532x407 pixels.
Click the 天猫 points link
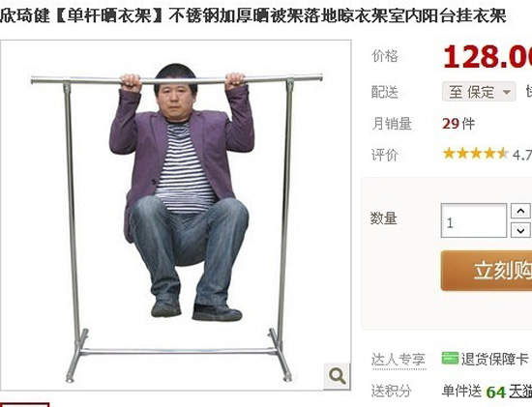point(520,392)
